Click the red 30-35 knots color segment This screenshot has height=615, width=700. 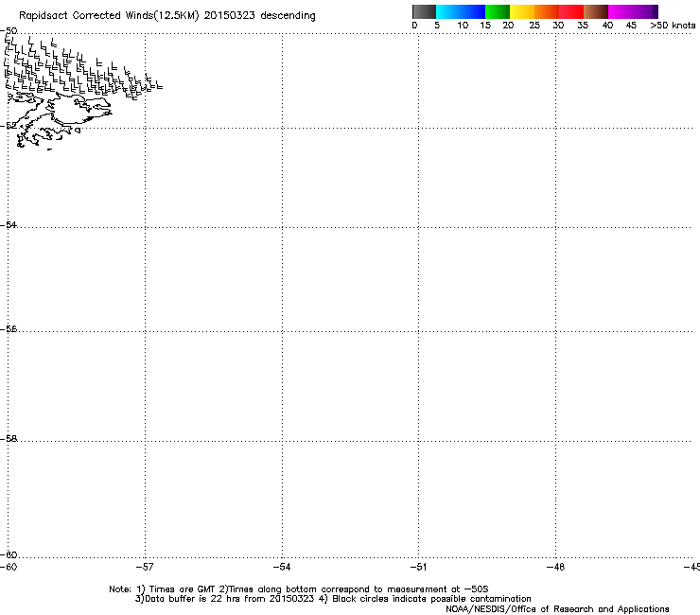coord(571,11)
